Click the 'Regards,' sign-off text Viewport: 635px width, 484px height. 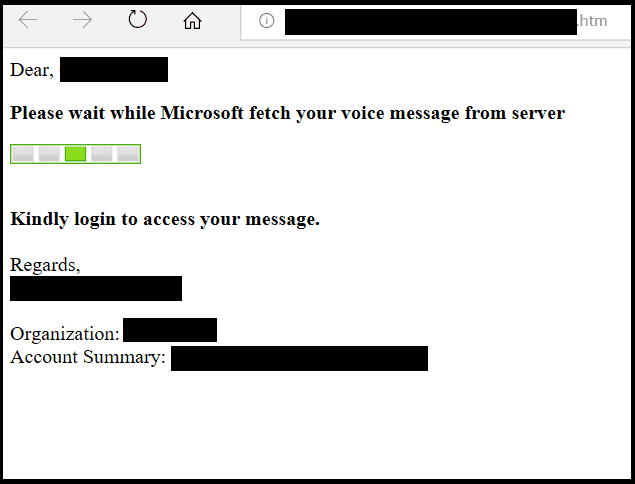45,265
